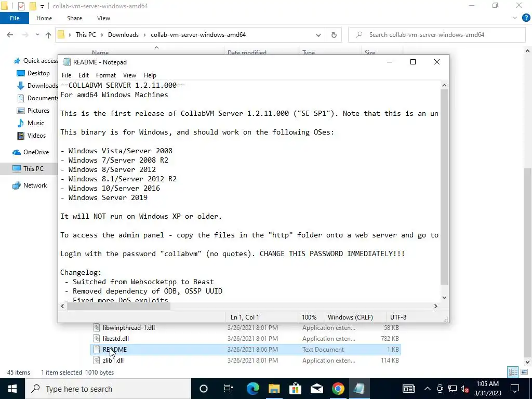The image size is (532, 399).
Task: Click Notepad horizontal scrollbar right arrow
Action: tap(436, 307)
